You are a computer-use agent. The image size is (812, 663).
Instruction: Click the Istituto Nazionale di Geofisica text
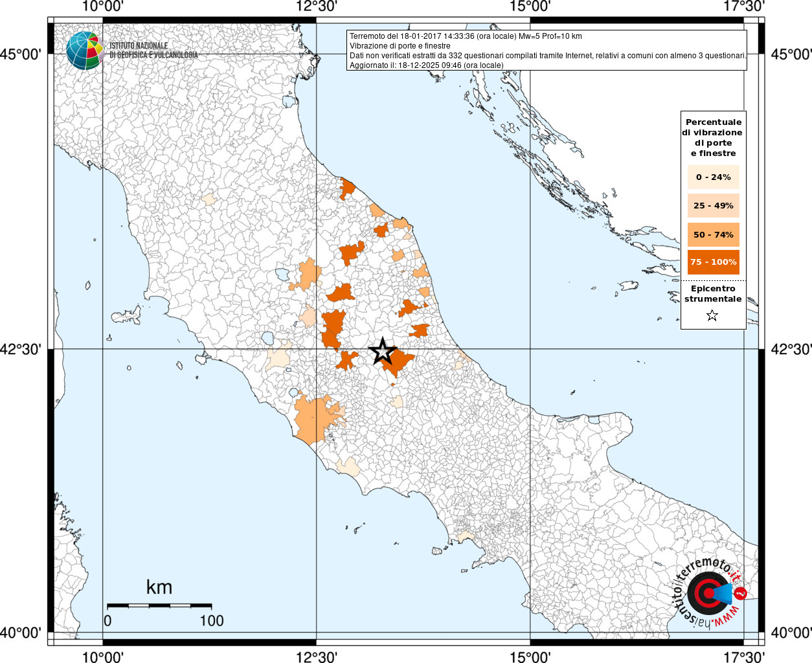[x=153, y=51]
